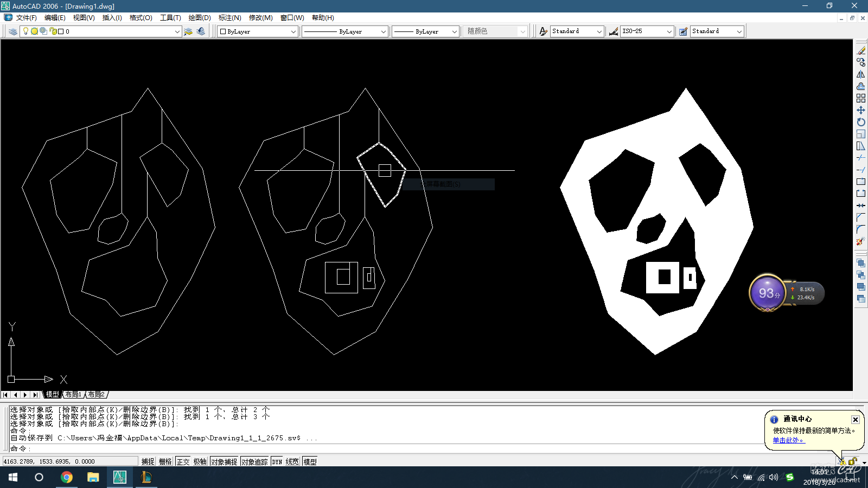This screenshot has height=488, width=868.
Task: Open Chrome from the Windows taskbar
Action: [x=67, y=477]
